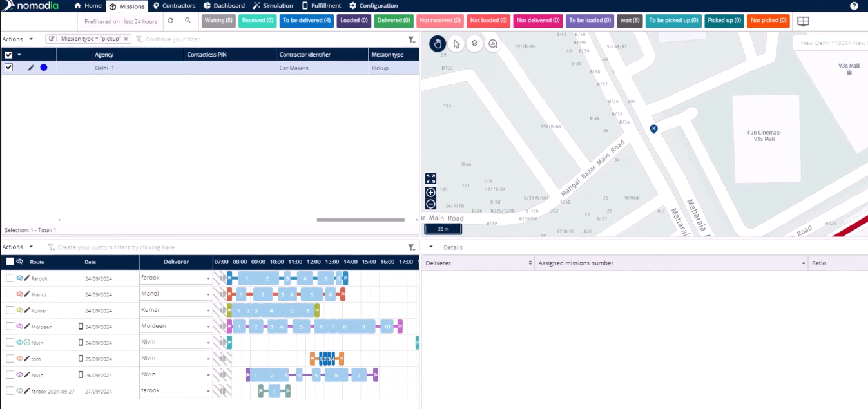Collapse the Details panel arrow
The height and width of the screenshot is (409, 868).
click(431, 247)
